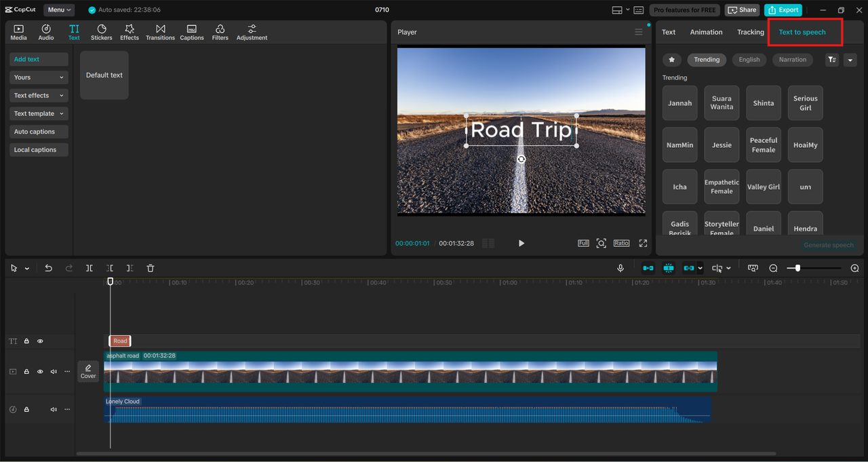Screen dimensions: 868x462
Task: Hide the text track using eye icon
Action: pos(40,341)
